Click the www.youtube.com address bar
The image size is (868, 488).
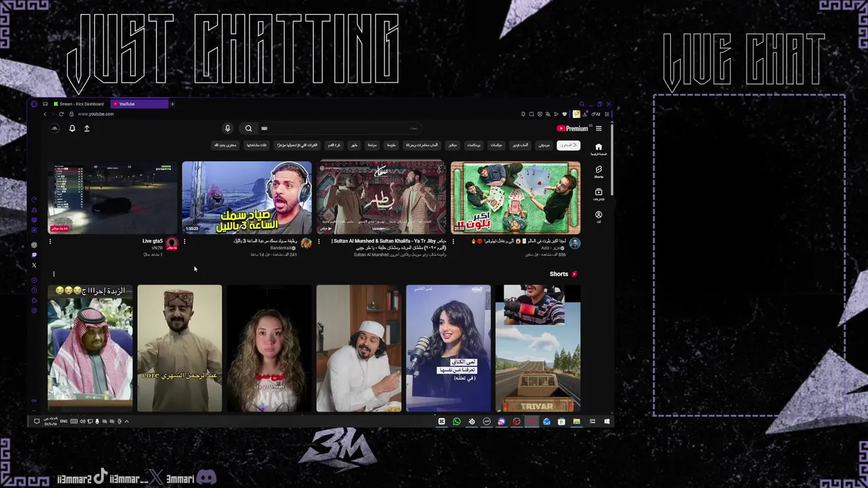point(96,114)
